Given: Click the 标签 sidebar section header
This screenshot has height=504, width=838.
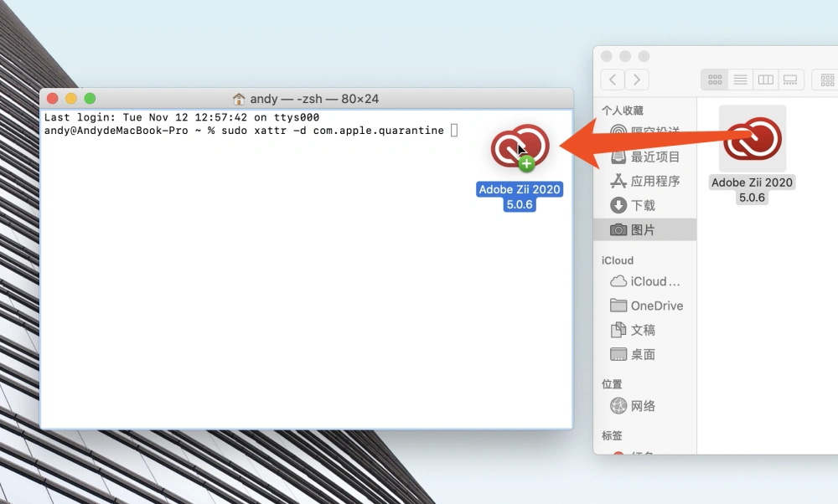Looking at the screenshot, I should (x=612, y=435).
